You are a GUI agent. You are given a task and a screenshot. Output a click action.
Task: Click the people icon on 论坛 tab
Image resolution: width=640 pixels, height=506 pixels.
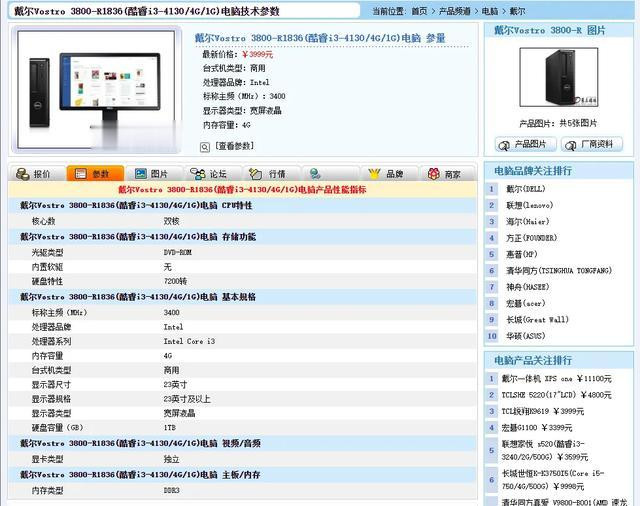[198, 174]
